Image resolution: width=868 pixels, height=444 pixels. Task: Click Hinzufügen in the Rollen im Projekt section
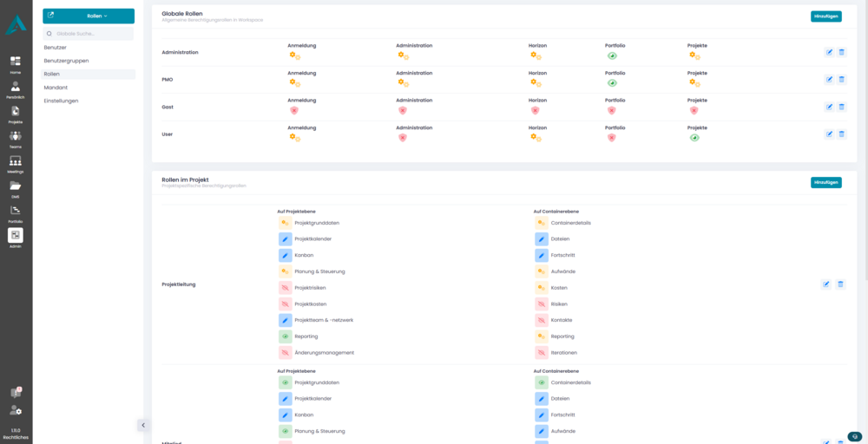point(825,182)
